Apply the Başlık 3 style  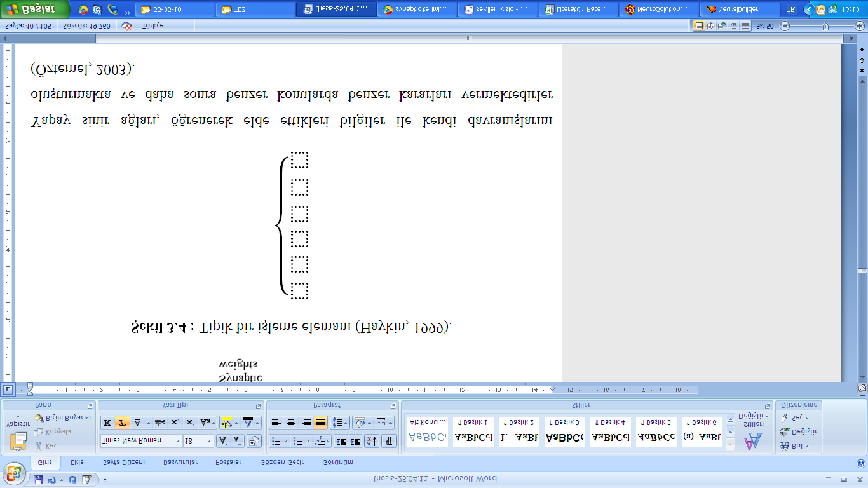(565, 431)
